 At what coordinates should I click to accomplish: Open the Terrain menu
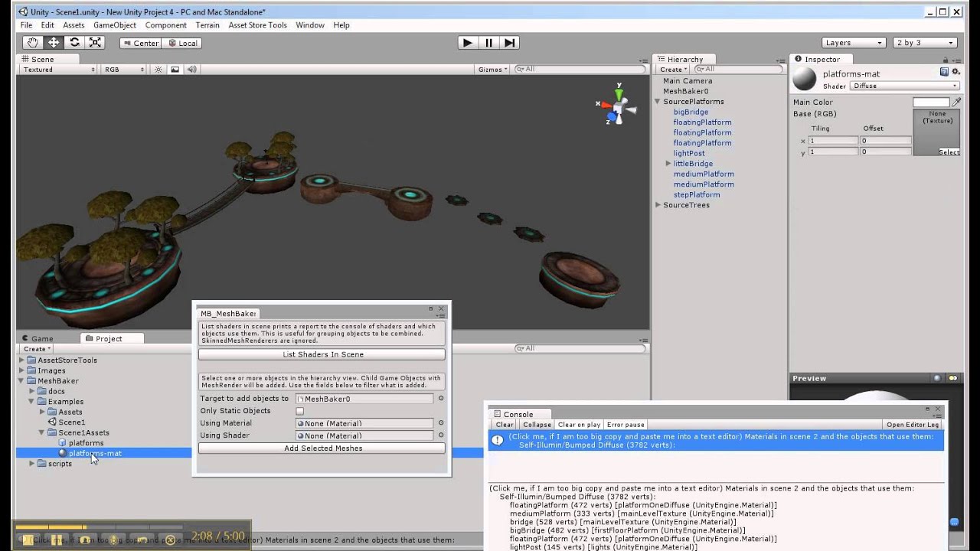point(207,25)
